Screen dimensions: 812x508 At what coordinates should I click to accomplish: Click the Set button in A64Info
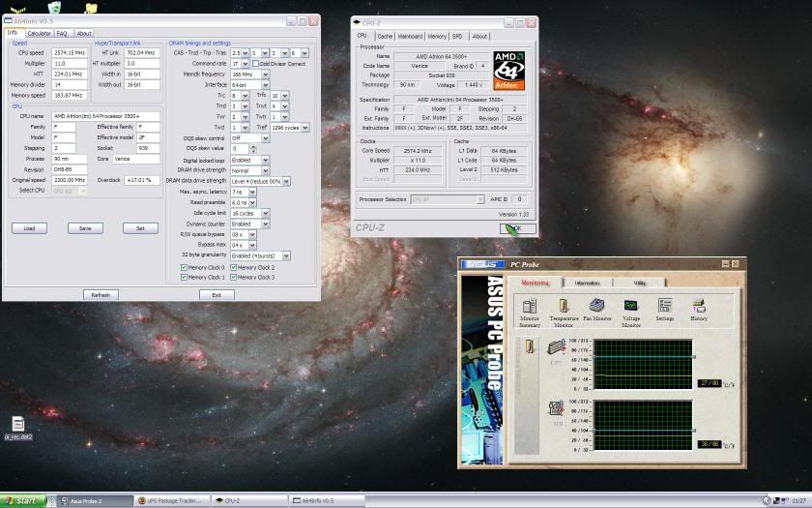140,228
